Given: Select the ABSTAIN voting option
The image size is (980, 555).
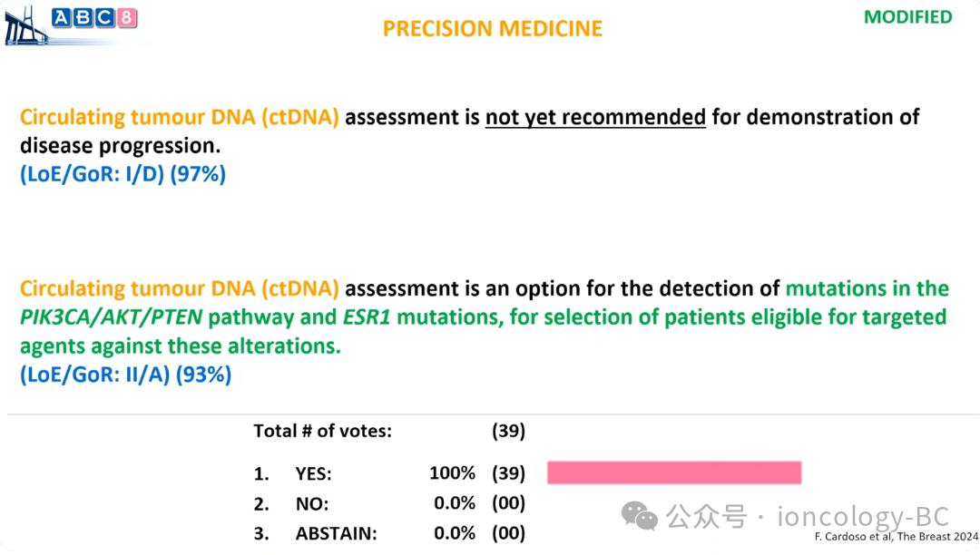Looking at the screenshot, I should tap(336, 534).
